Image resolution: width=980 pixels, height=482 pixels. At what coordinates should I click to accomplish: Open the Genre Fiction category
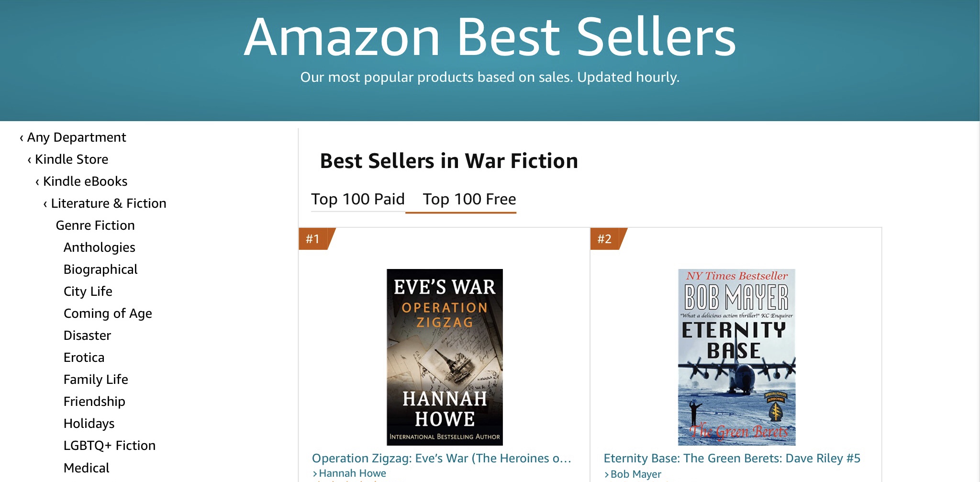[x=95, y=225]
